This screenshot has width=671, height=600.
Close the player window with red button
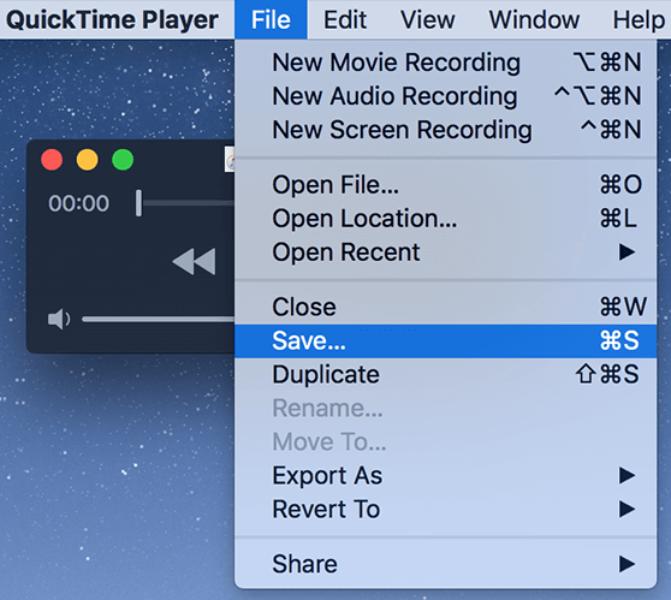click(52, 160)
